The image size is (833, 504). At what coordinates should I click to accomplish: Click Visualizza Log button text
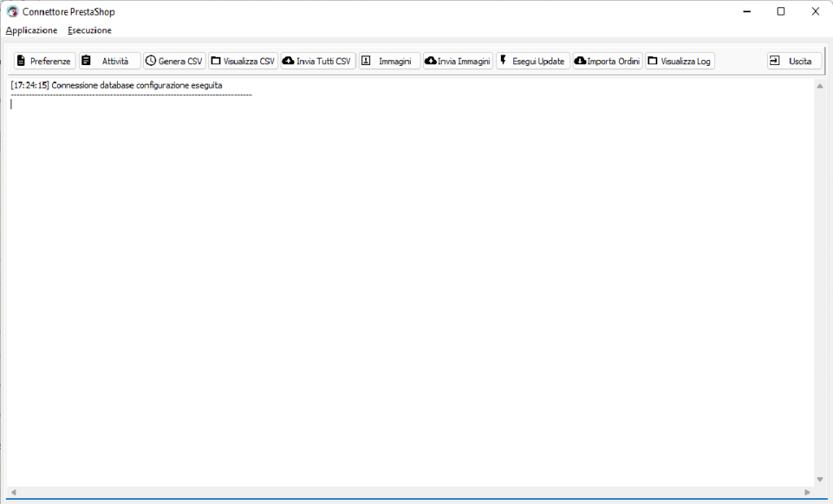(x=685, y=61)
